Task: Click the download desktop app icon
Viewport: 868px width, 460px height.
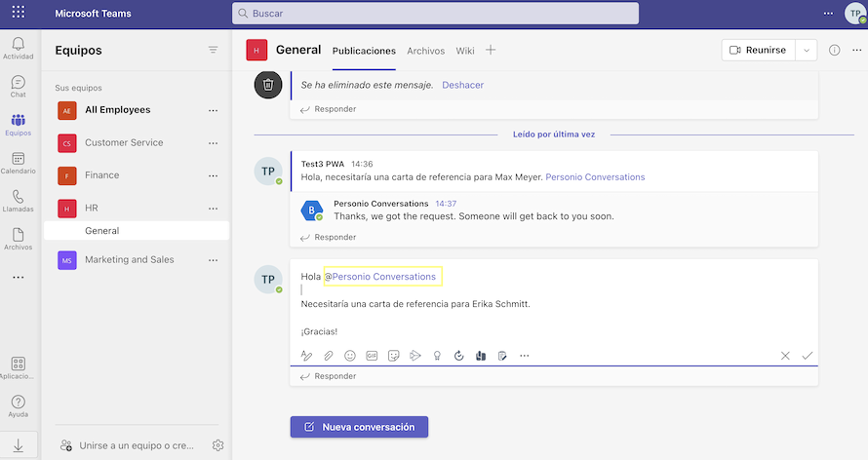Action: [19, 445]
